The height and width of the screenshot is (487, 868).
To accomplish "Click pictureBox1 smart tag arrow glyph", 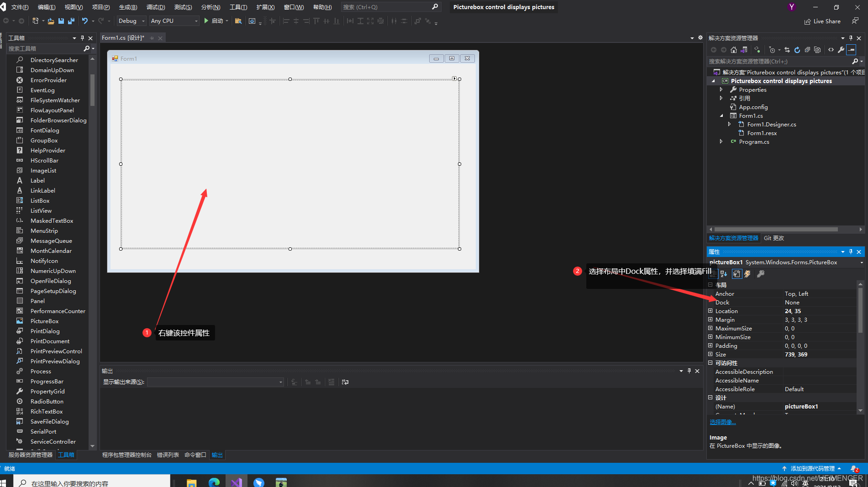I will (454, 79).
